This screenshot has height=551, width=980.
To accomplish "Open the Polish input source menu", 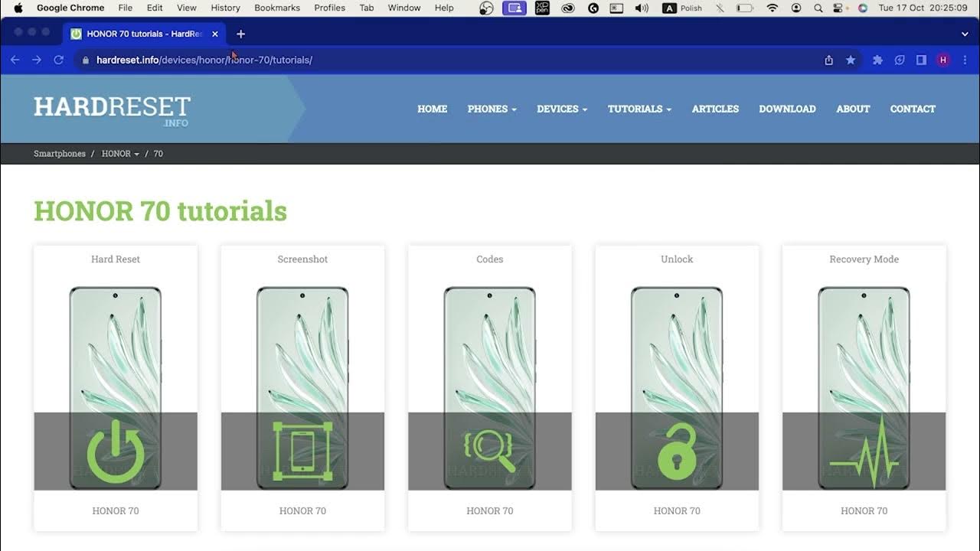I will [682, 8].
